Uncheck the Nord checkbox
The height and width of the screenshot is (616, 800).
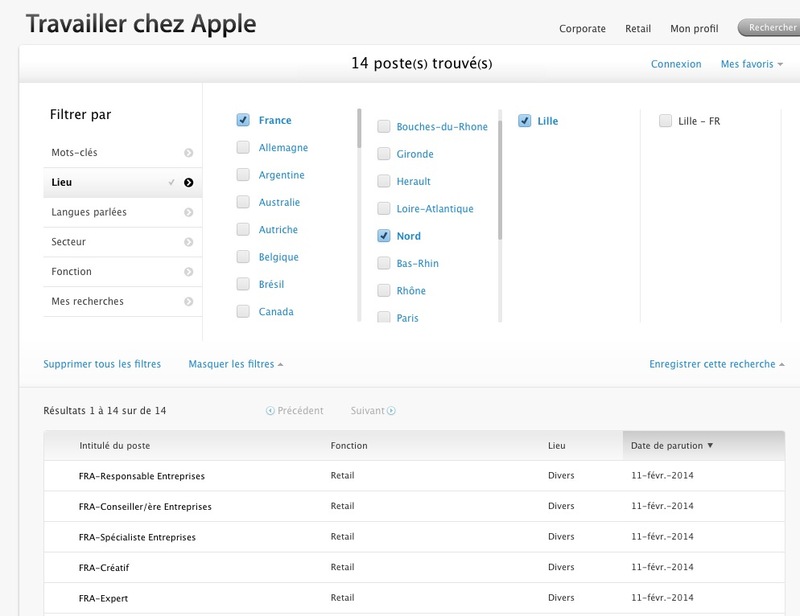tap(384, 236)
